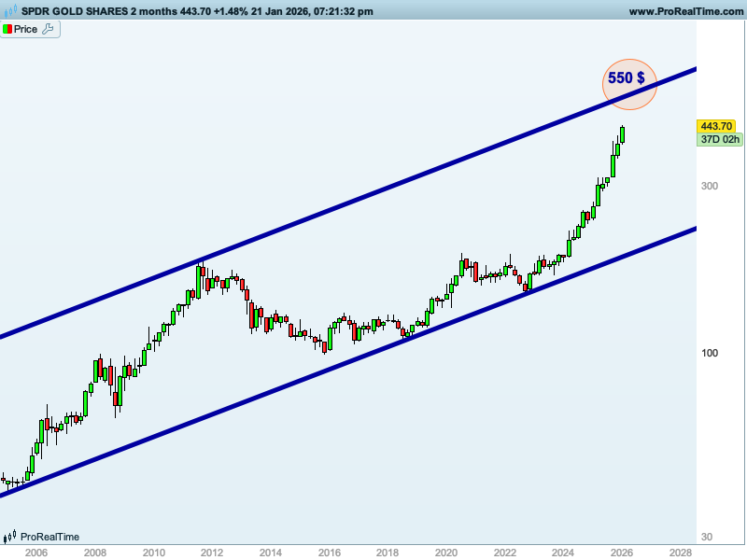This screenshot has width=747, height=560.
Task: Open www.ProRealTime.com link
Action: pyautogui.click(x=684, y=11)
